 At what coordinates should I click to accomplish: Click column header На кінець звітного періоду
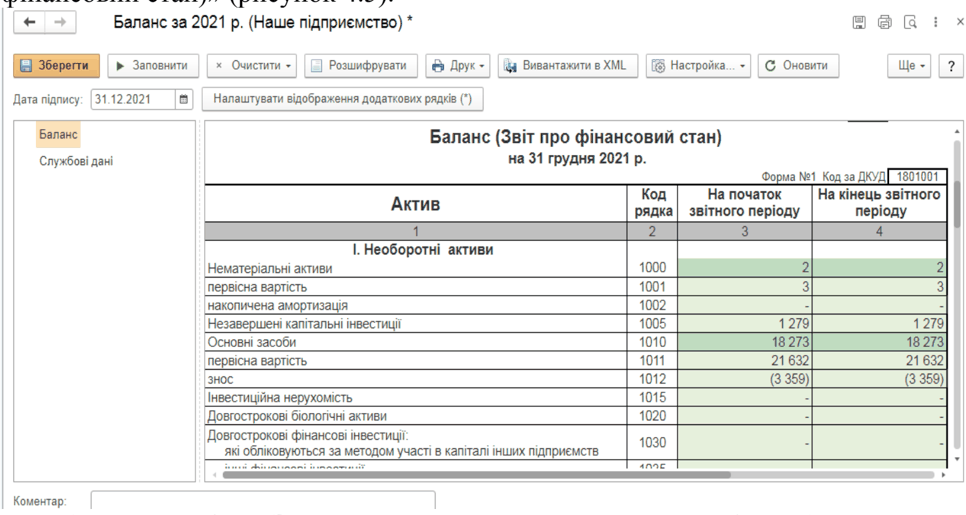879,203
